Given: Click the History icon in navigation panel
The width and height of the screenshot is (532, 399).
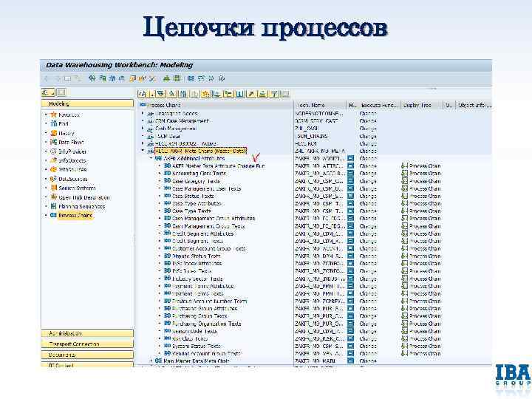Looking at the screenshot, I should (53, 133).
